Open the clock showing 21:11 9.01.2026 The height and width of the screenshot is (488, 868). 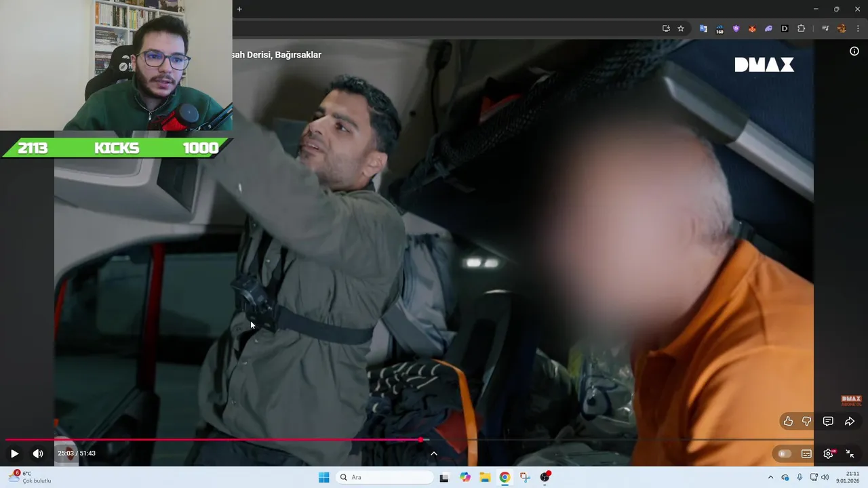[x=848, y=477]
